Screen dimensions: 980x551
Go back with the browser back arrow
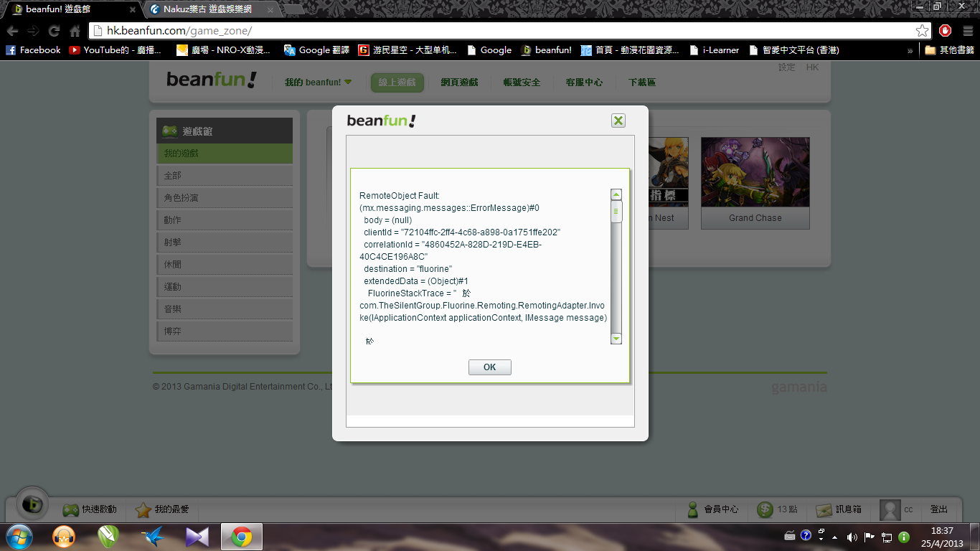pos(12,31)
